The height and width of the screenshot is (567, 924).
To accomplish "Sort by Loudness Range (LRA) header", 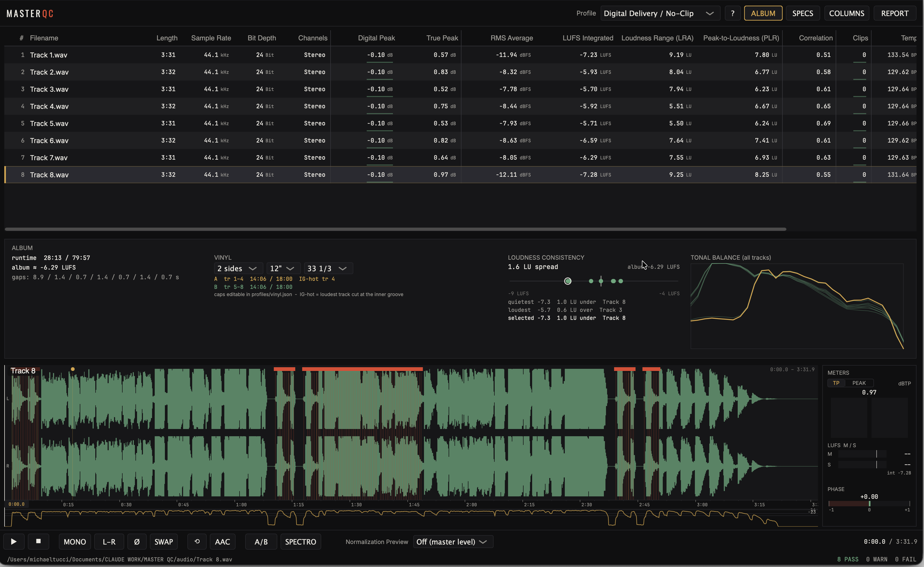I will coord(657,38).
